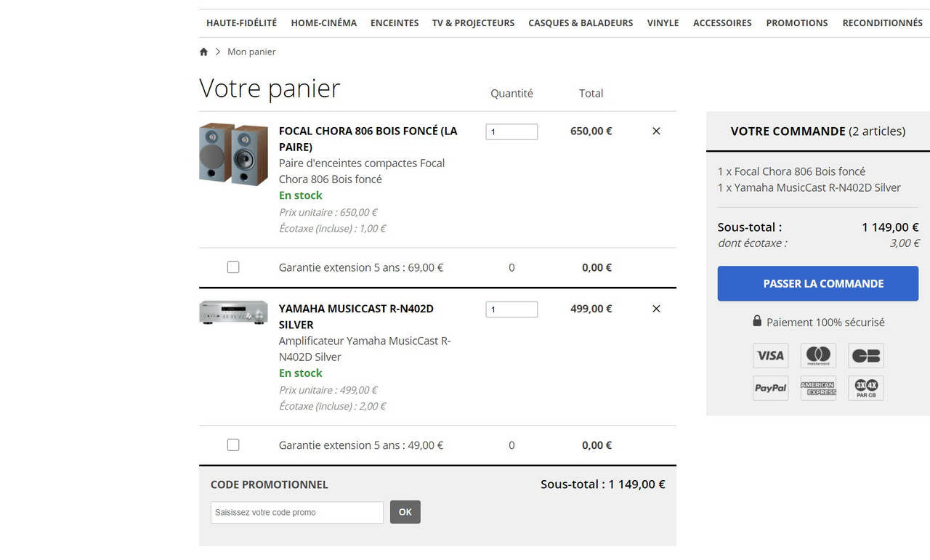Go to home via breadcrumb house icon
This screenshot has height=560, width=930.
203,52
